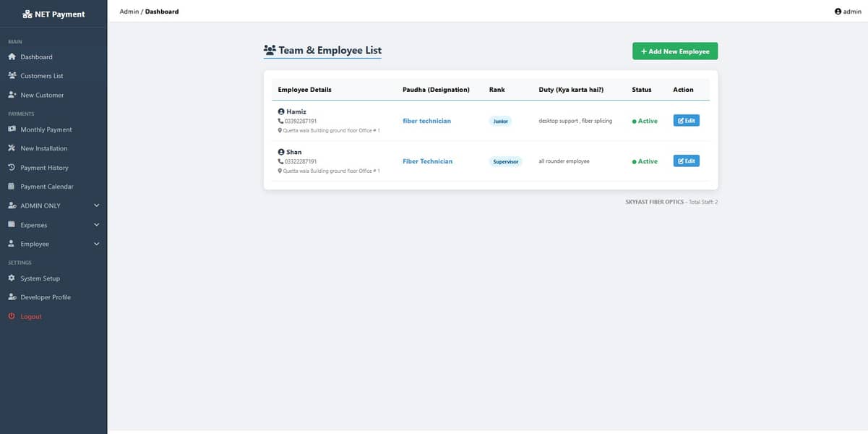Click the location pin icon under Shan
This screenshot has height=434, width=868.
pyautogui.click(x=280, y=171)
